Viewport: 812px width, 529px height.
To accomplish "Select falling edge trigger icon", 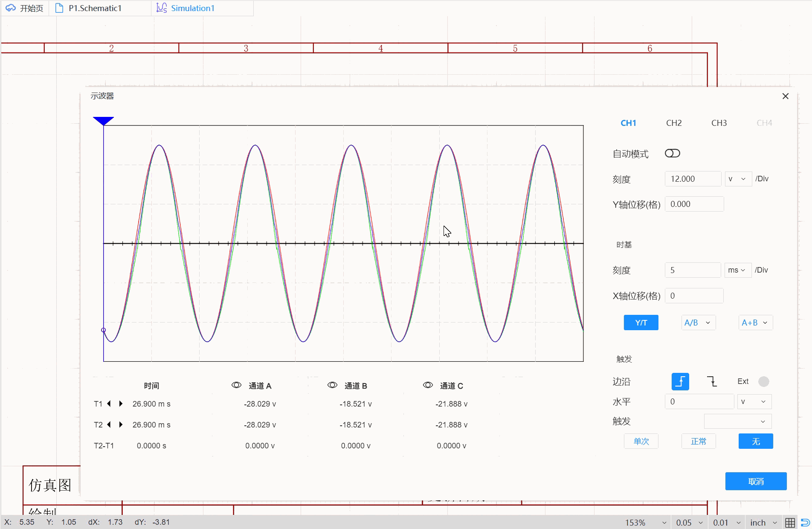I will click(x=712, y=381).
